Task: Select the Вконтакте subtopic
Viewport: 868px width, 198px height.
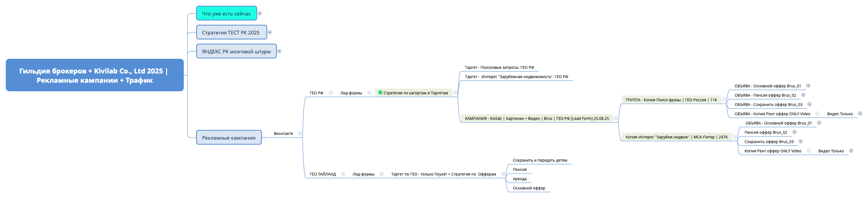Action: click(283, 133)
